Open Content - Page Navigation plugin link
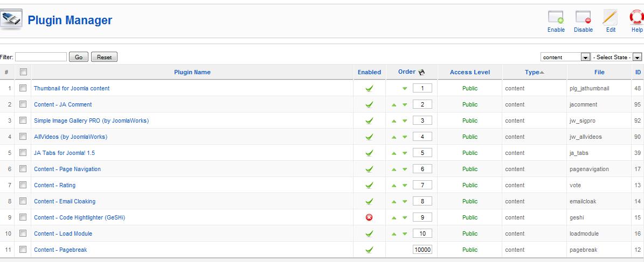 [67, 169]
